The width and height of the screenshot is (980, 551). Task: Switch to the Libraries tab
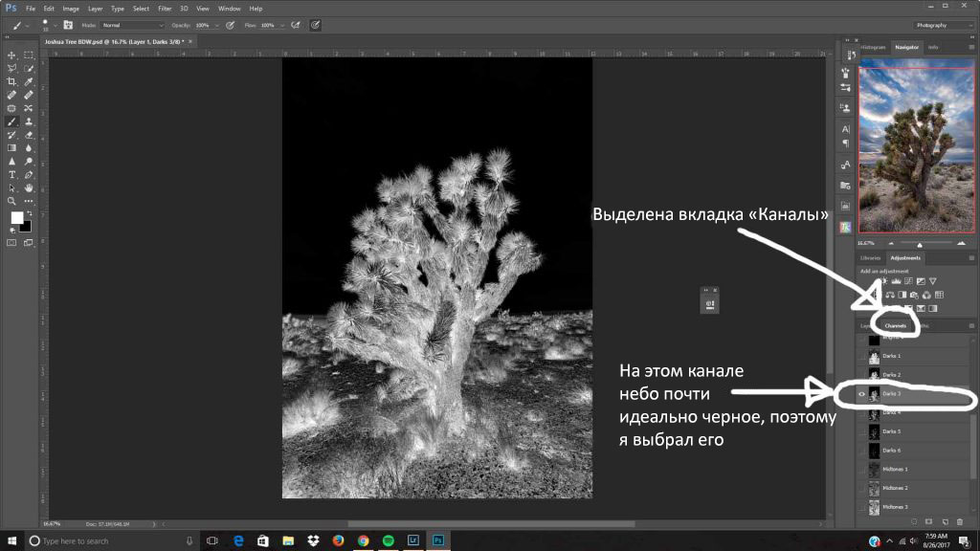point(871,258)
